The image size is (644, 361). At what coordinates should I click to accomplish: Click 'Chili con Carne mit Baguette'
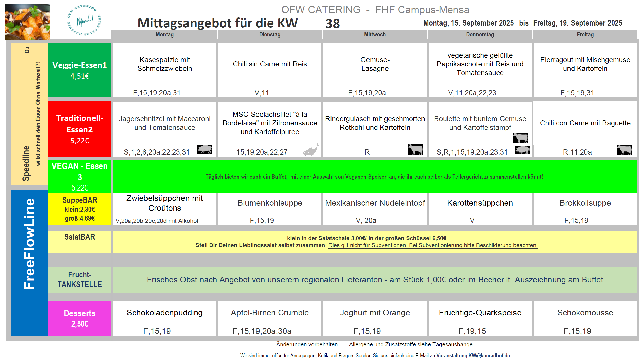(585, 123)
